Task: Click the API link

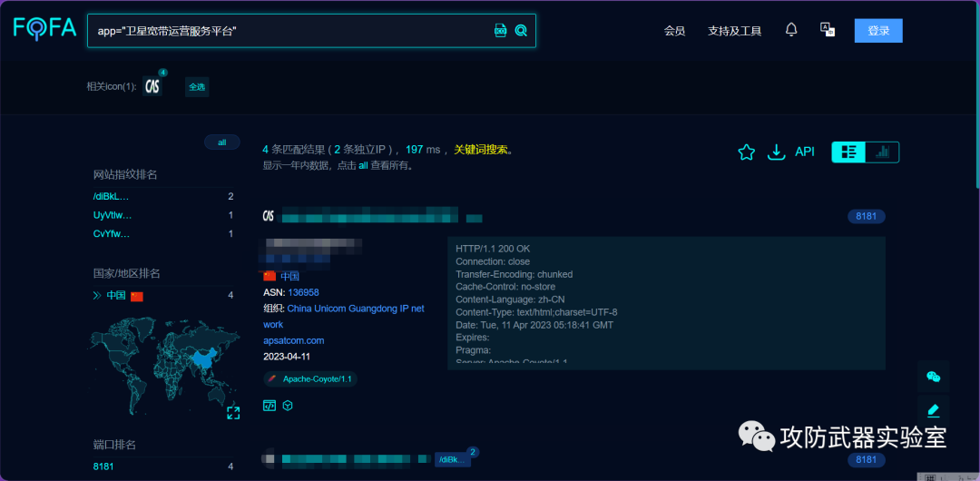Action: point(805,152)
